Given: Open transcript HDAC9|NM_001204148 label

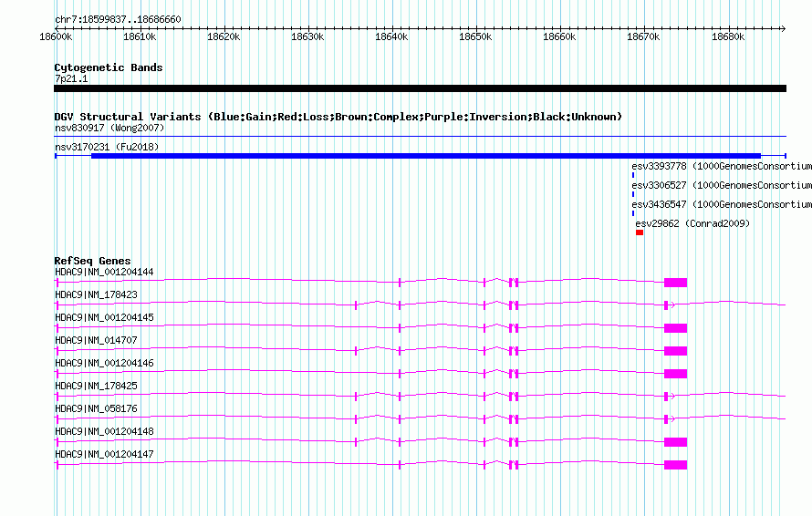Looking at the screenshot, I should [x=104, y=431].
